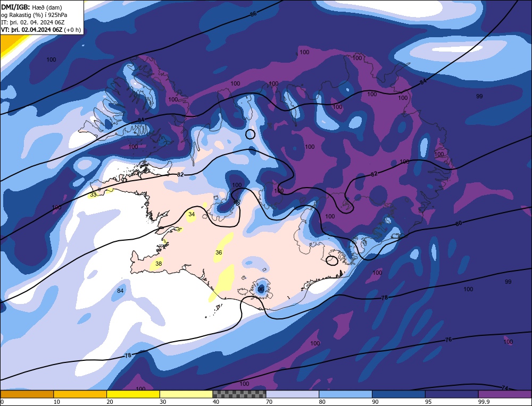This screenshot has height=406, width=532.
Task: Click the '20' tick label on the color scale
Action: click(x=110, y=402)
